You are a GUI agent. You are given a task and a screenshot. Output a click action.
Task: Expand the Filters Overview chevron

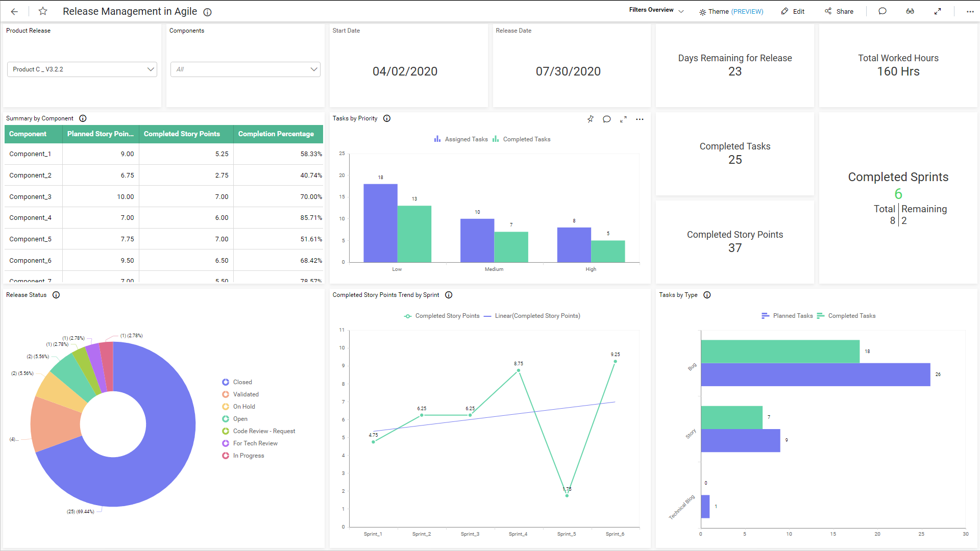coord(681,10)
